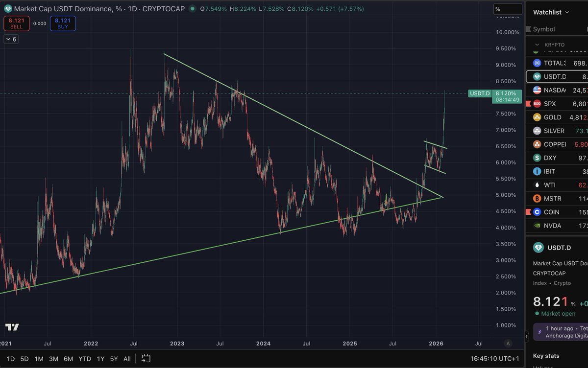Click the Market open status text
Image resolution: width=588 pixels, height=368 pixels.
coord(558,313)
